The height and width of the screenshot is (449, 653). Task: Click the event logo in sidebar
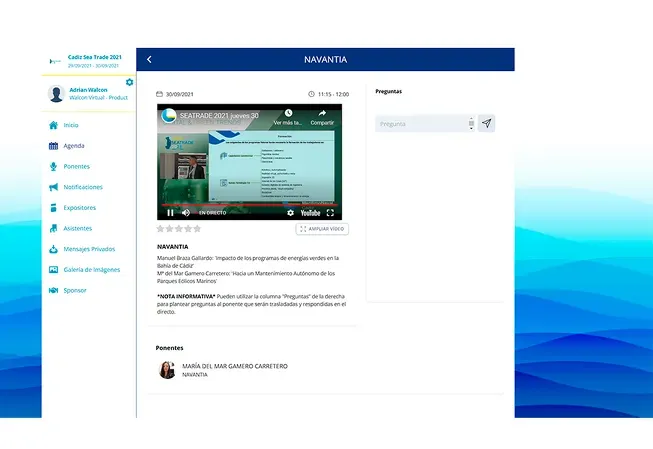click(55, 61)
